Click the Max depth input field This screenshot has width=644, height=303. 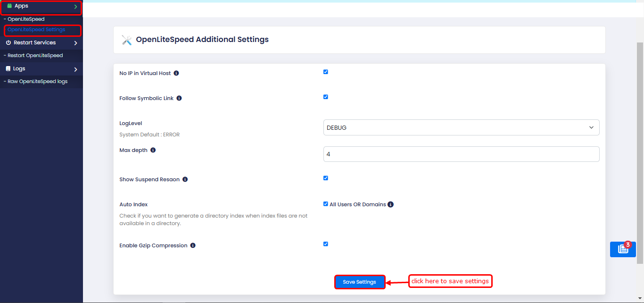(461, 154)
